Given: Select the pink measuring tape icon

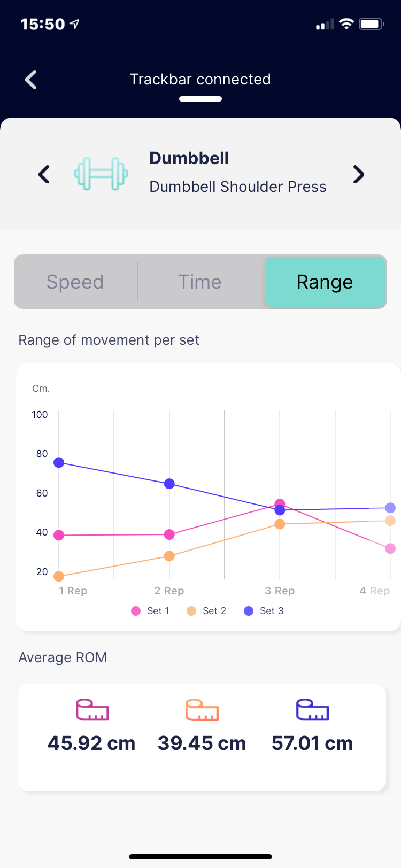Looking at the screenshot, I should pos(91,710).
